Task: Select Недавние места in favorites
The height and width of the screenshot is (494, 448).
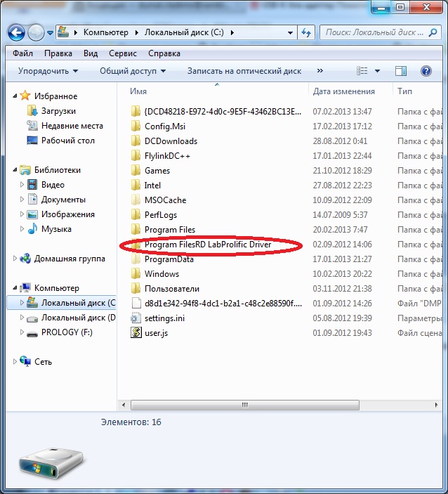Action: pos(72,126)
